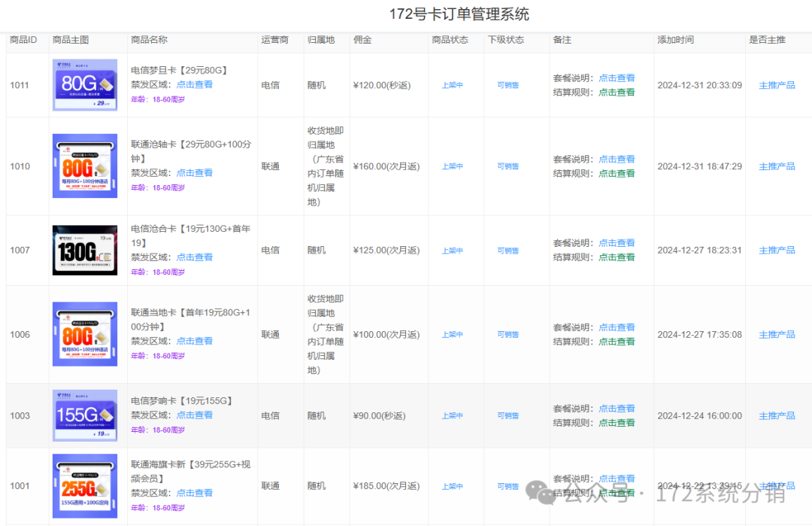Open the 255G product image for 1001

[84, 486]
